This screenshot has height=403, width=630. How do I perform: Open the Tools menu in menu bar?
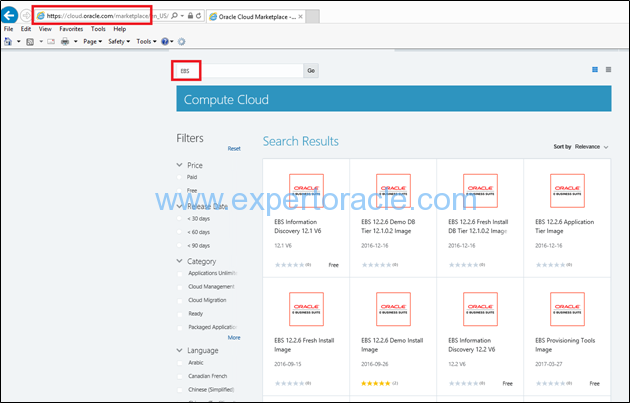point(98,29)
